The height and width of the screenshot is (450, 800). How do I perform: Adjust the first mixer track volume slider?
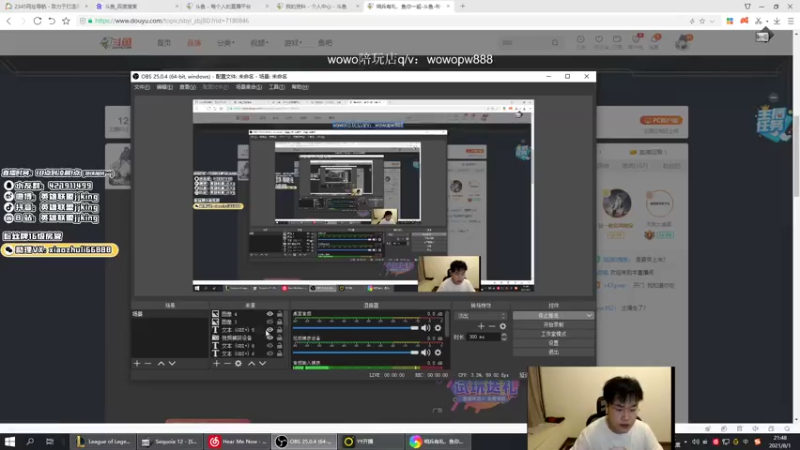pyautogui.click(x=356, y=328)
